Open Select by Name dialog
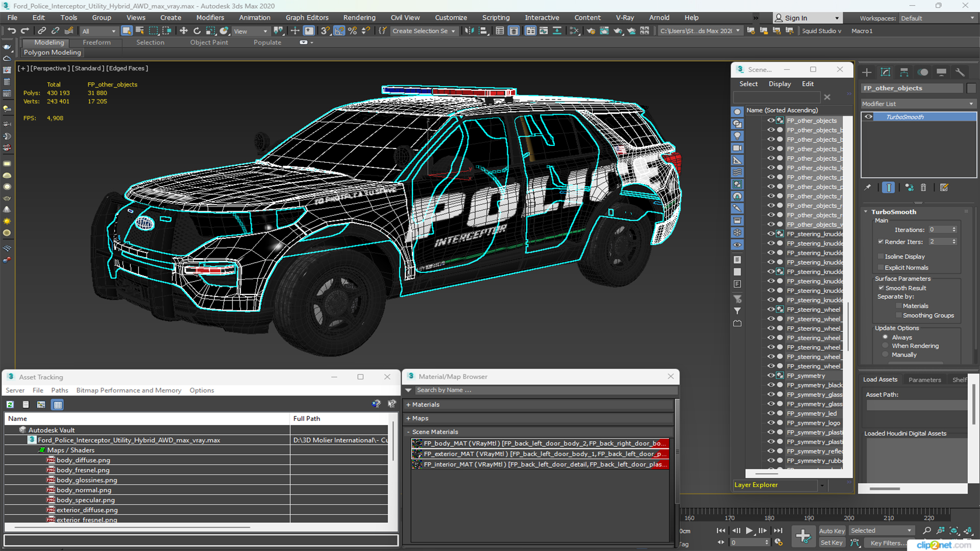This screenshot has height=551, width=980. pyautogui.click(x=140, y=31)
